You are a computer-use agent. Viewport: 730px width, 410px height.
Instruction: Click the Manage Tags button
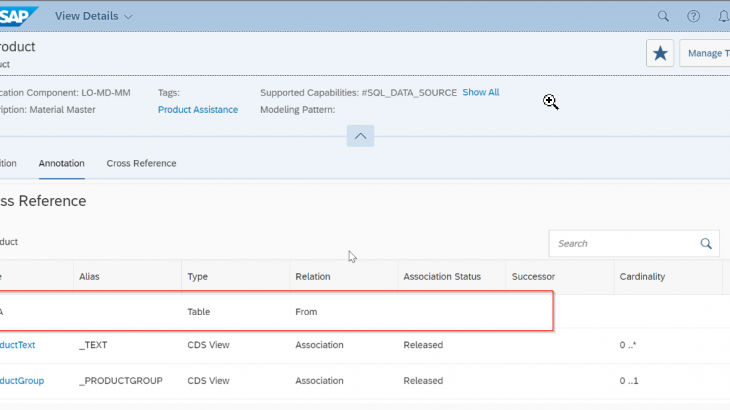coord(705,53)
